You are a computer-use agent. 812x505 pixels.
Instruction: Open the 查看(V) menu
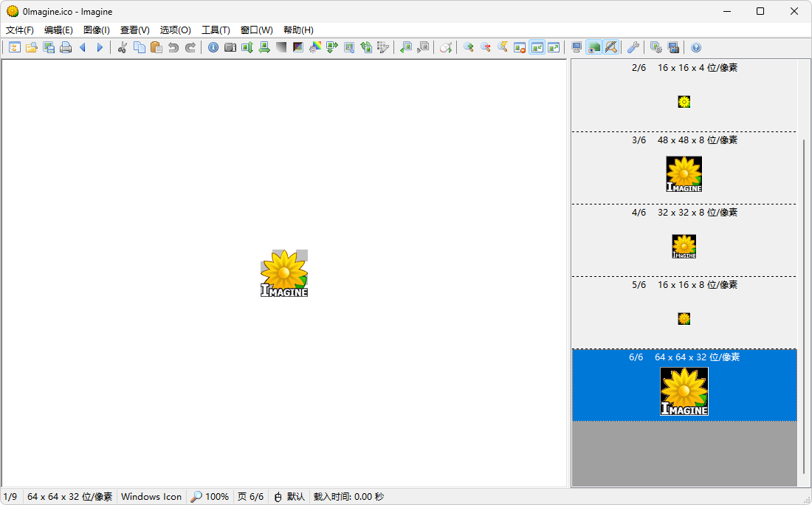(x=134, y=30)
